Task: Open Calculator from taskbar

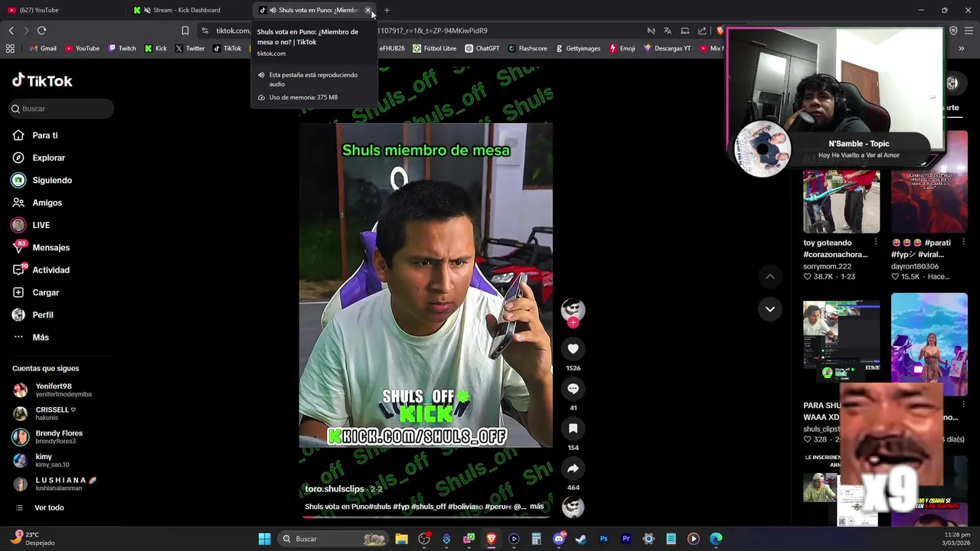Action: 536,539
